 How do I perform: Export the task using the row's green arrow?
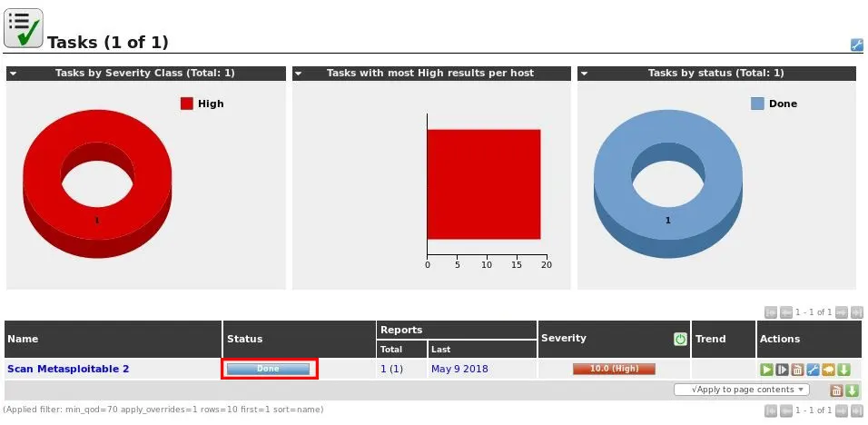point(843,370)
